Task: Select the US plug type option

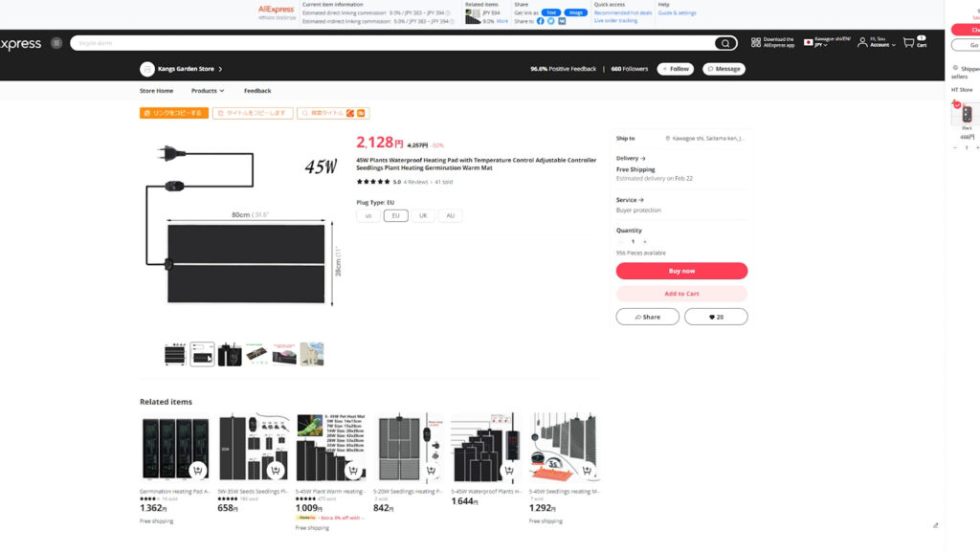Action: [x=368, y=215]
